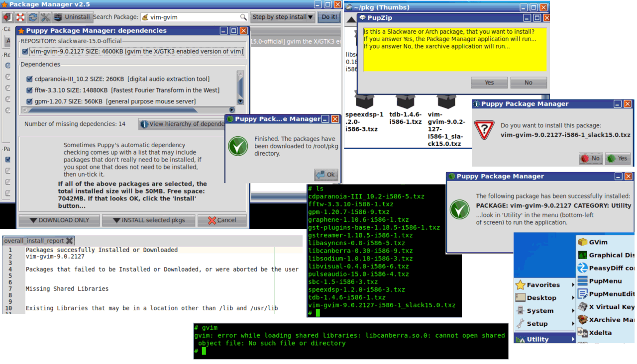The image size is (637, 364).
Task: Click the refresh arrows icon in Package Manager toolbar
Action: point(33,17)
